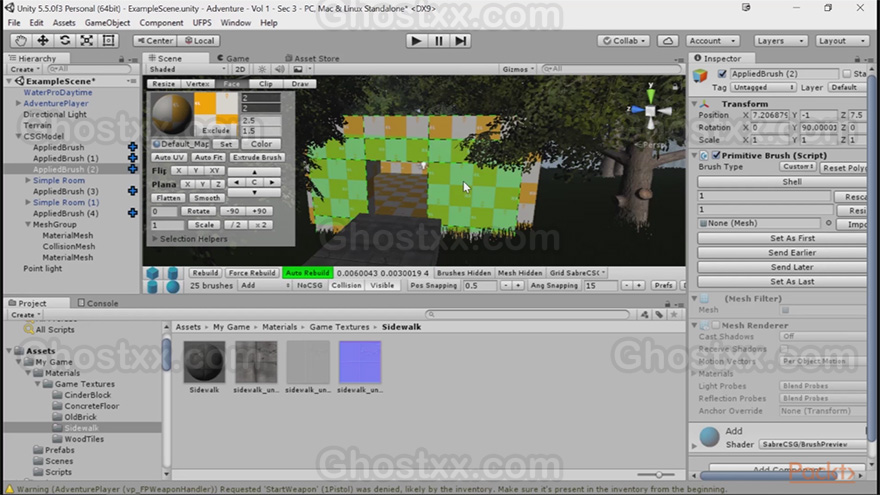Open the UFPS menu
Image resolution: width=880 pixels, height=495 pixels.
[x=202, y=23]
